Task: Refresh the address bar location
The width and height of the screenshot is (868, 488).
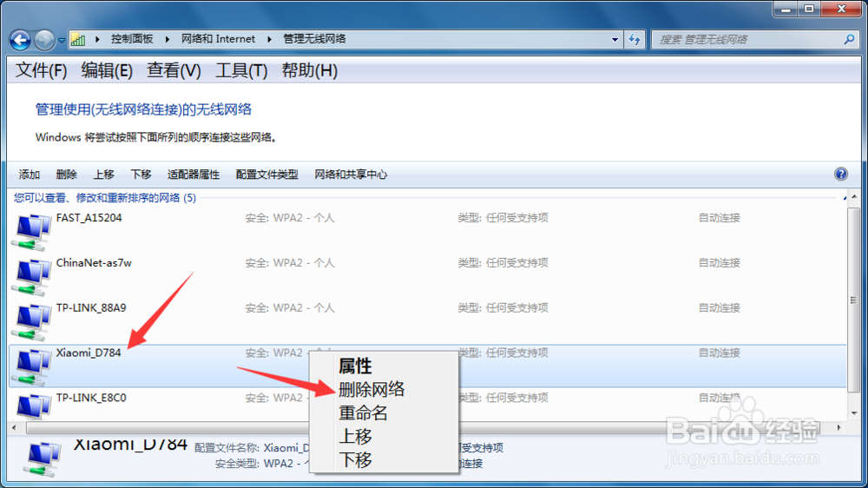Action: pos(635,39)
